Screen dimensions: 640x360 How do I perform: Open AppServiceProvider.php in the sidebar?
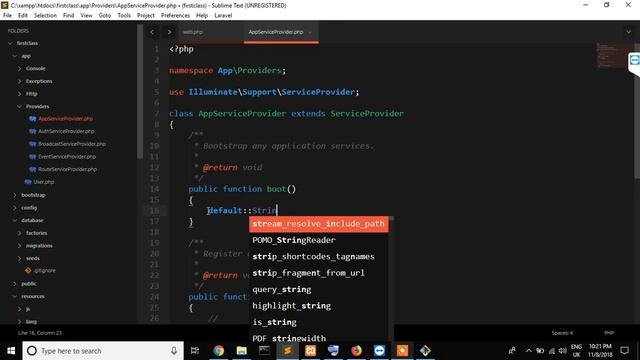(65, 119)
